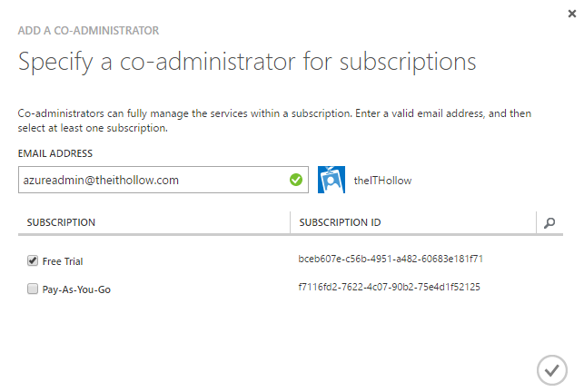This screenshot has width=584, height=392.
Task: Click the theITHollow directory name
Action: click(x=382, y=181)
